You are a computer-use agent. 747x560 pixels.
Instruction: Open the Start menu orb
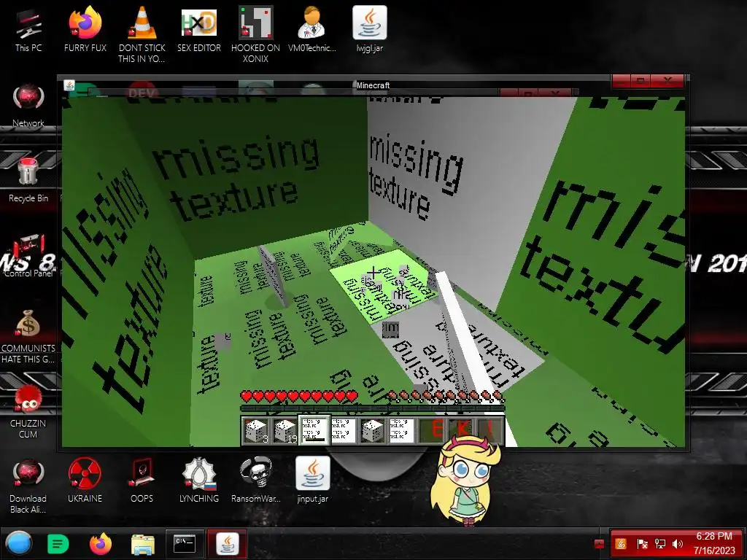pyautogui.click(x=19, y=543)
